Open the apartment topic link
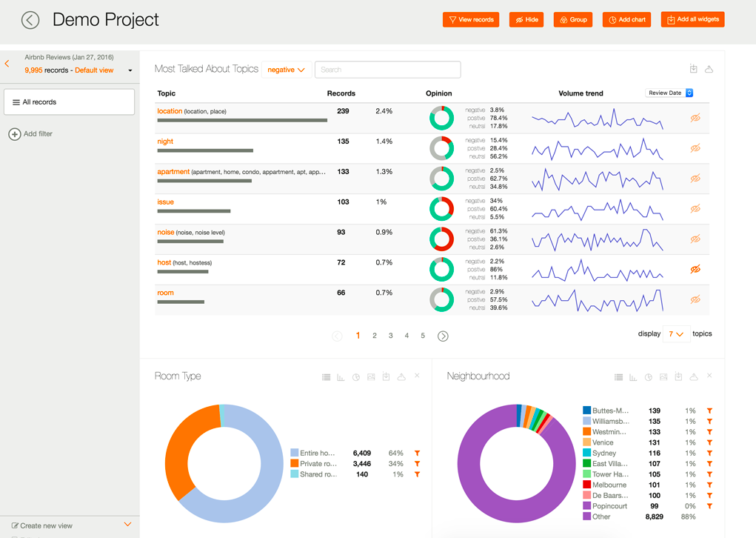756x538 pixels. coord(173,172)
